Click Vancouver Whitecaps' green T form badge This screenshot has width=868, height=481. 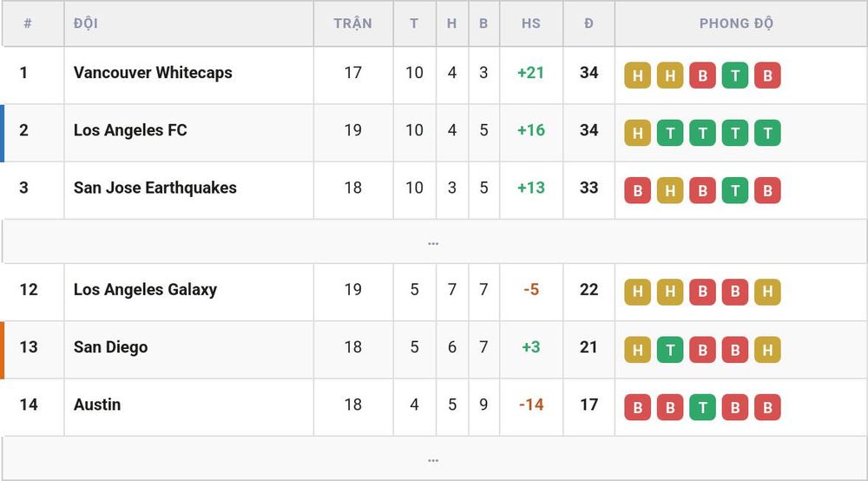click(x=735, y=76)
